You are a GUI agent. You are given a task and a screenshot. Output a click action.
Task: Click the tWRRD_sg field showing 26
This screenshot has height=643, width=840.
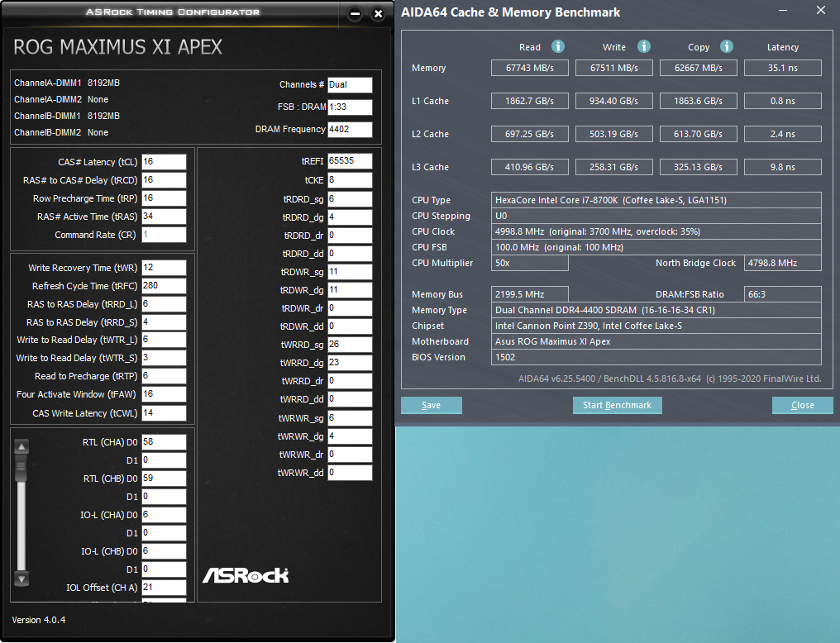click(350, 345)
